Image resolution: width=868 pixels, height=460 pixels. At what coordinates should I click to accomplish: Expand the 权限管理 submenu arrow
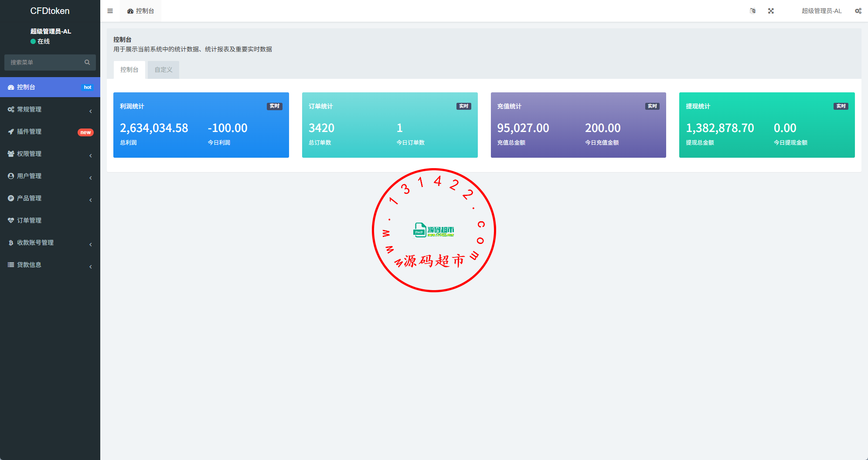click(91, 156)
